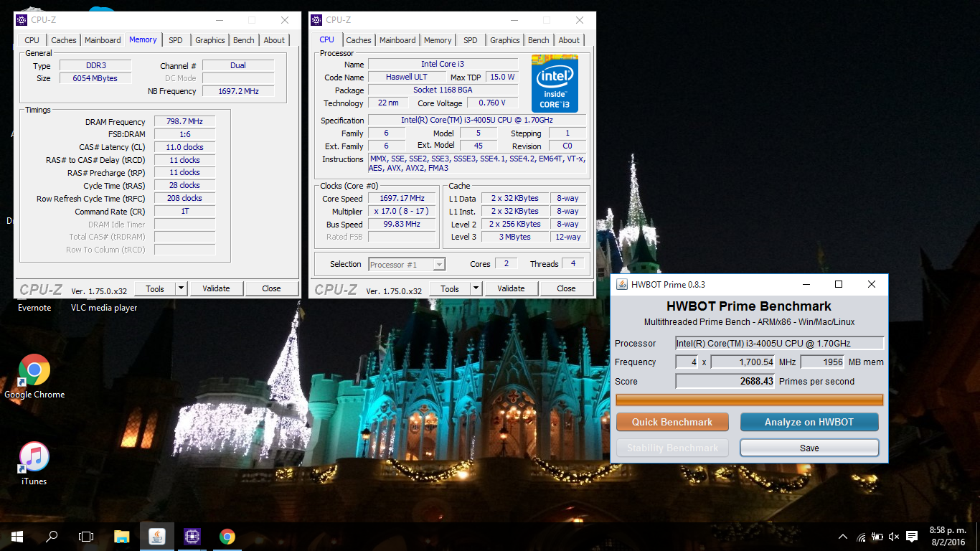Screen dimensions: 980x551
Task: Click the CAS# Latency value 11.0 clocks
Action: point(184,147)
